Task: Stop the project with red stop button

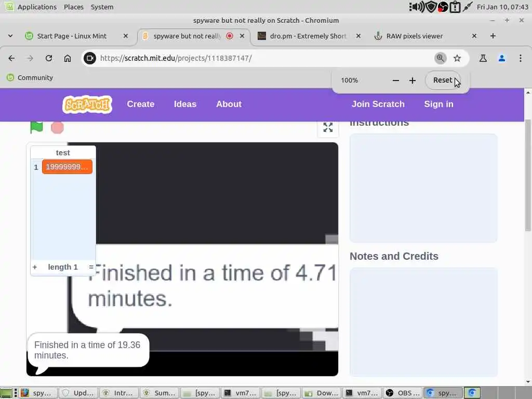Action: 57,128
